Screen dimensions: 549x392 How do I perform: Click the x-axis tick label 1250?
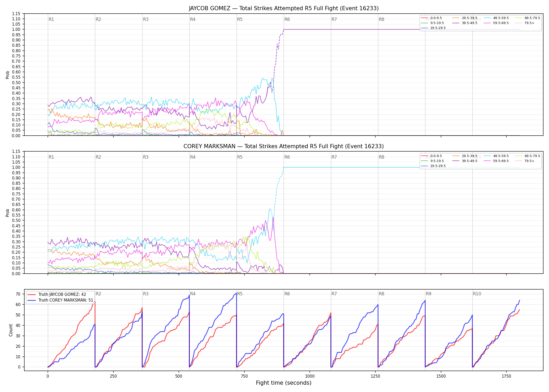375,376
